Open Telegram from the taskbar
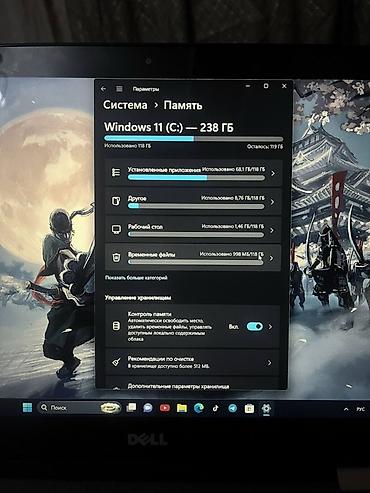The height and width of the screenshot is (493, 370). click(233, 408)
